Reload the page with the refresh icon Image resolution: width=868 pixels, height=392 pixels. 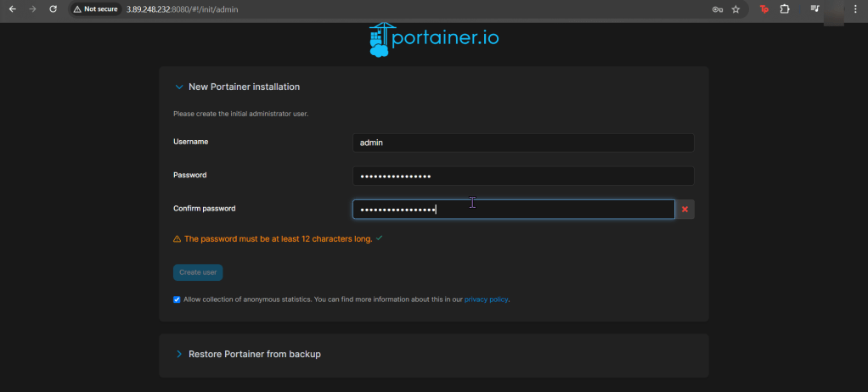53,8
